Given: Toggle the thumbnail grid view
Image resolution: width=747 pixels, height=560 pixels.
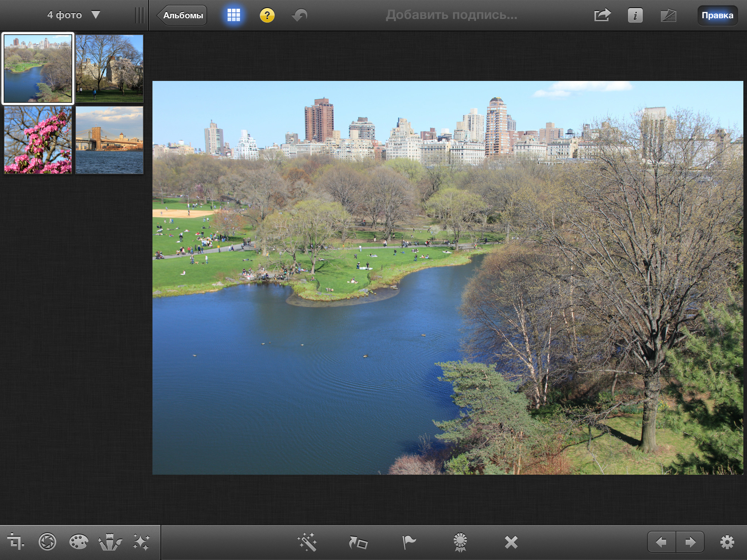Looking at the screenshot, I should click(x=233, y=15).
